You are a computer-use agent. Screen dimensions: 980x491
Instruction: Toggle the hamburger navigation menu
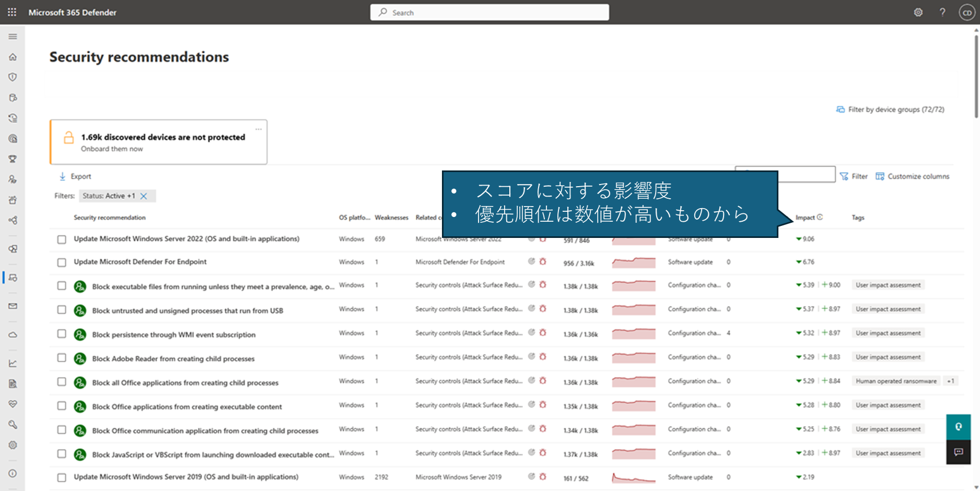point(13,37)
